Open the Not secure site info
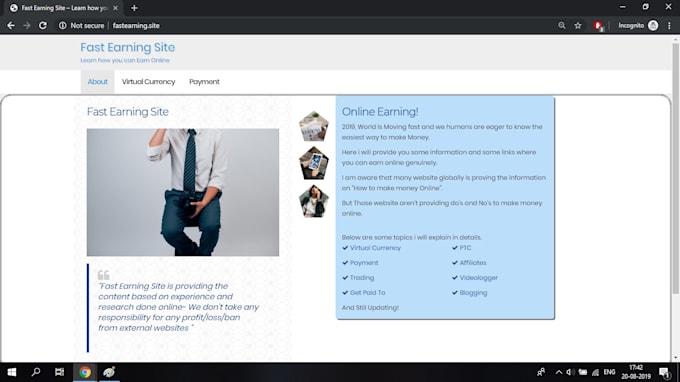 (82, 26)
